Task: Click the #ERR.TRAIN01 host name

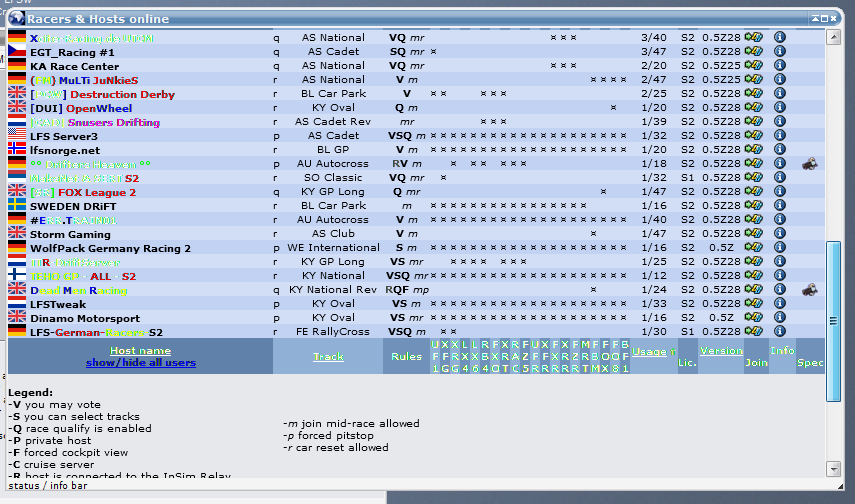Action: [x=74, y=220]
